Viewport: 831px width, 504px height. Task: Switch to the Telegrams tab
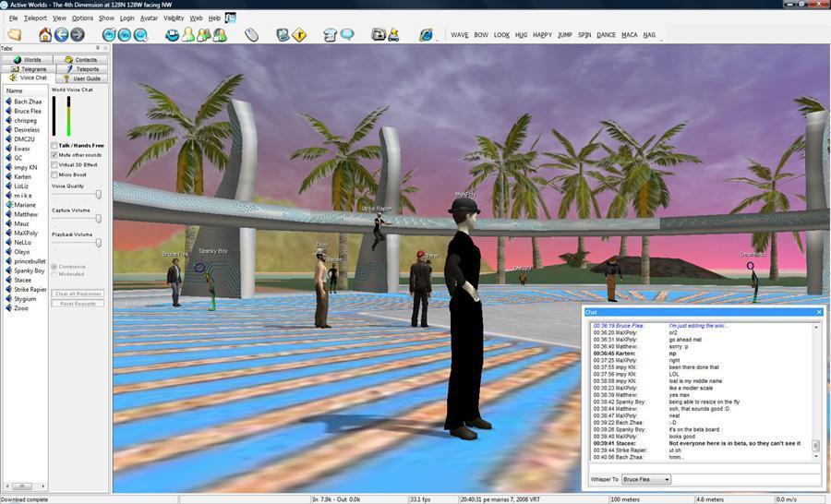(28, 69)
